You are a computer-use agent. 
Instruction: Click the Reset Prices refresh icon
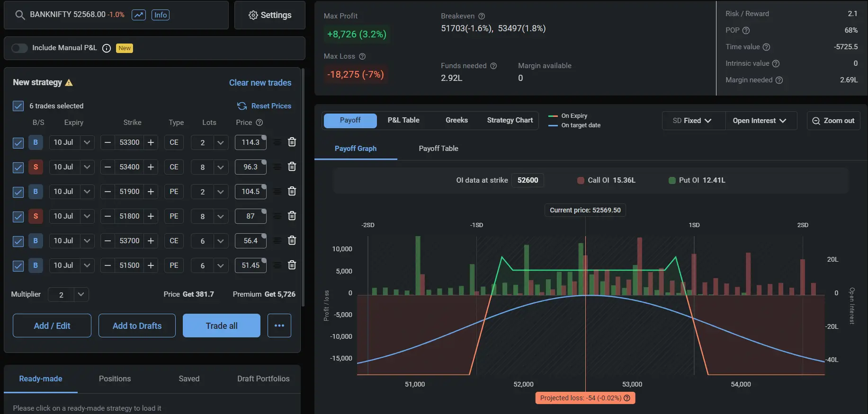[x=242, y=106]
